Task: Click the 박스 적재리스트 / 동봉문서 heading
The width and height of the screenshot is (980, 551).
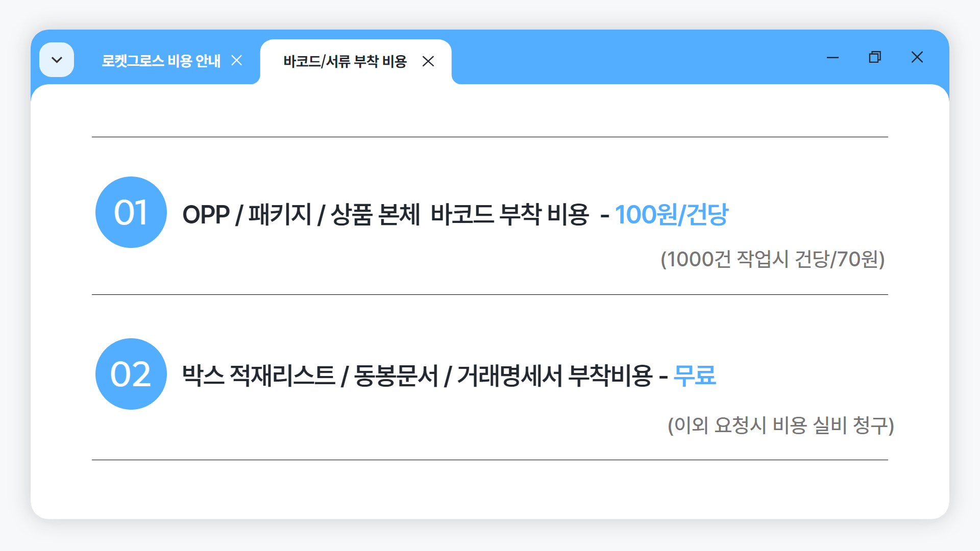Action: pos(310,375)
